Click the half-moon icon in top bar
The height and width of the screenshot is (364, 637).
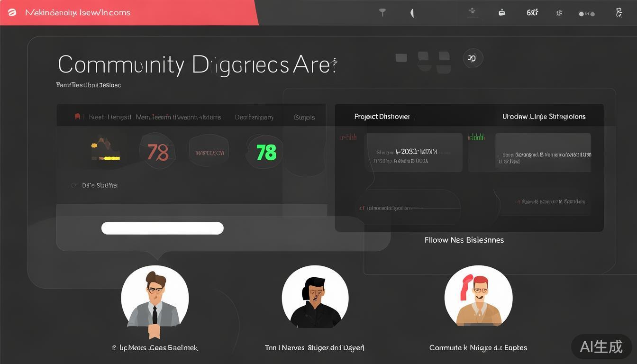(x=412, y=13)
